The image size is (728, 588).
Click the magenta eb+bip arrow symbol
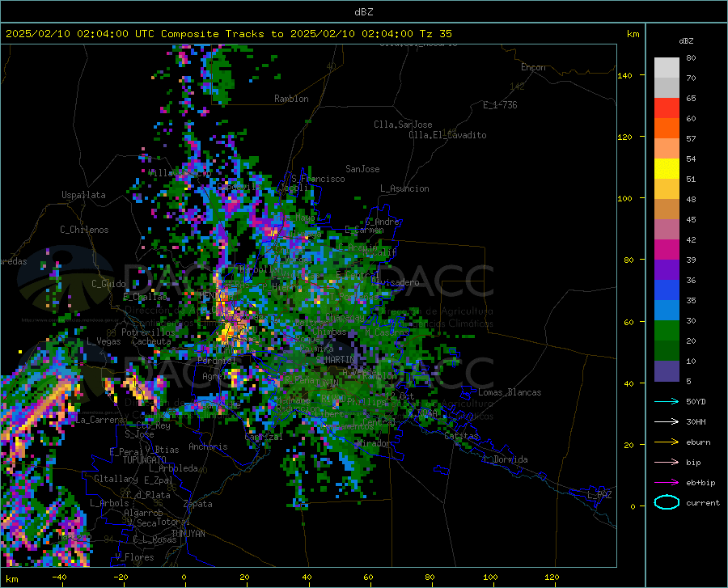click(667, 483)
